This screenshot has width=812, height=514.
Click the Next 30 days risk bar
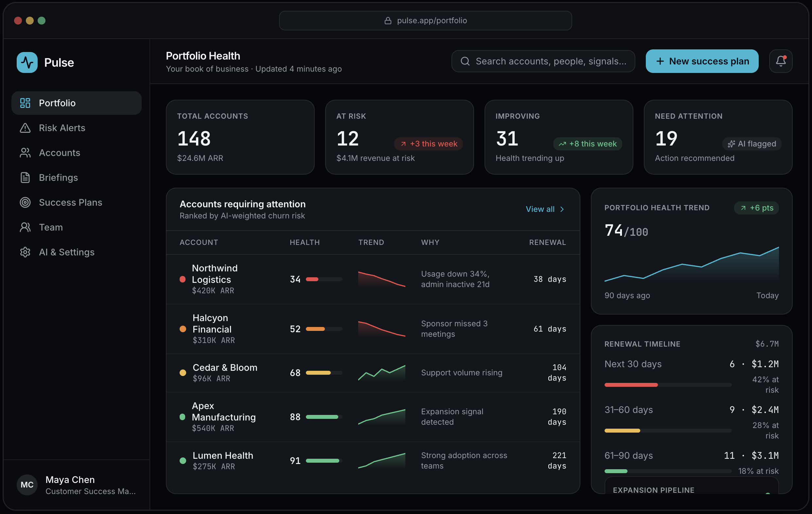[x=668, y=385]
